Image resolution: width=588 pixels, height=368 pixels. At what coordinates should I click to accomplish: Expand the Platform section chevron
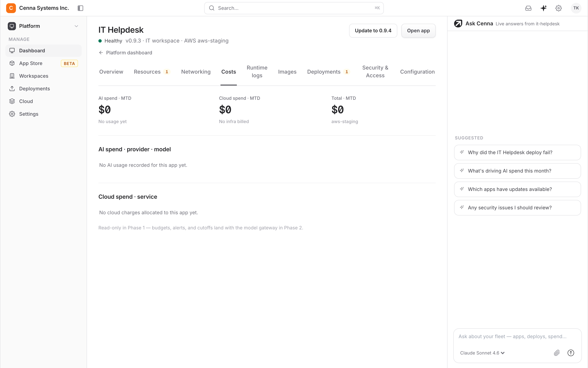point(76,26)
